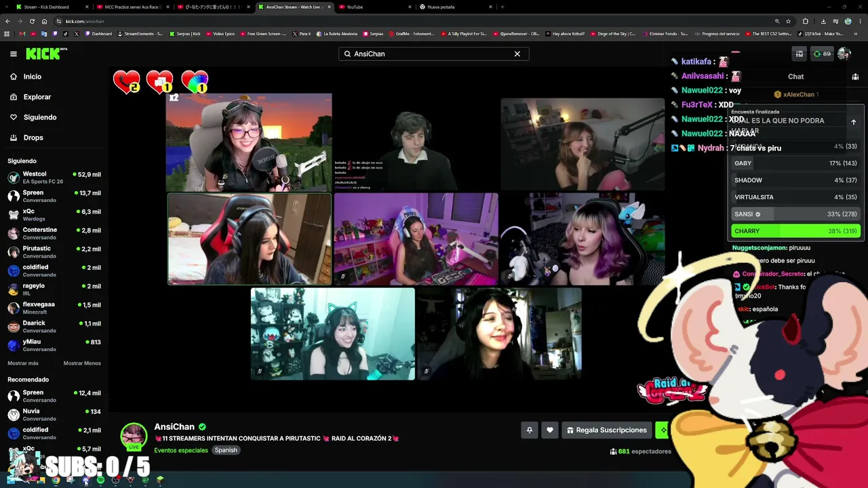868x488 pixels.
Task: Collapse following list with Mostrar Menos
Action: coord(82,363)
